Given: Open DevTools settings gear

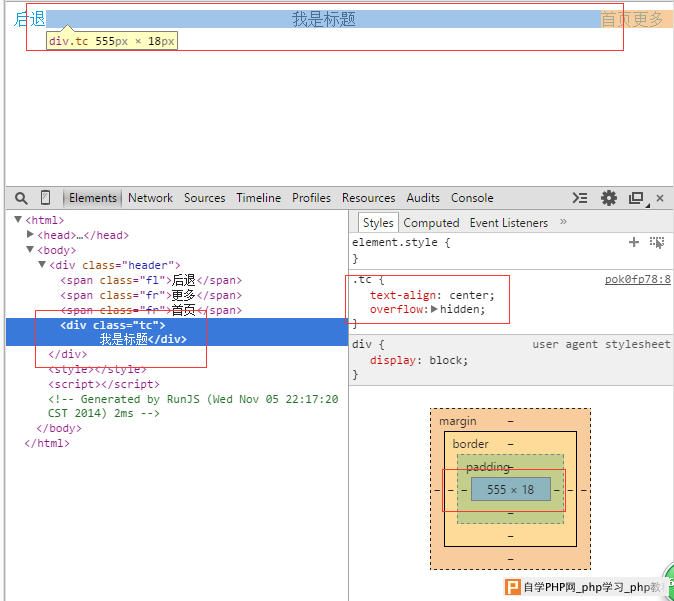Looking at the screenshot, I should [609, 198].
